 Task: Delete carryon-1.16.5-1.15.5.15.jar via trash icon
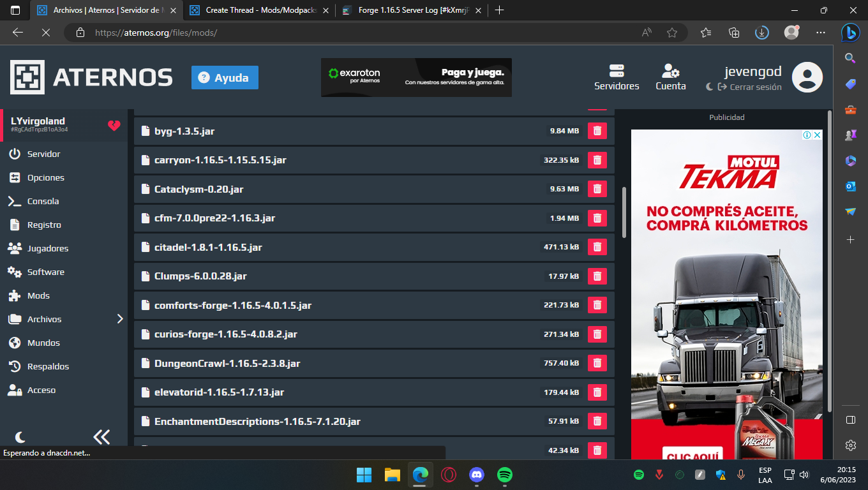tap(597, 160)
